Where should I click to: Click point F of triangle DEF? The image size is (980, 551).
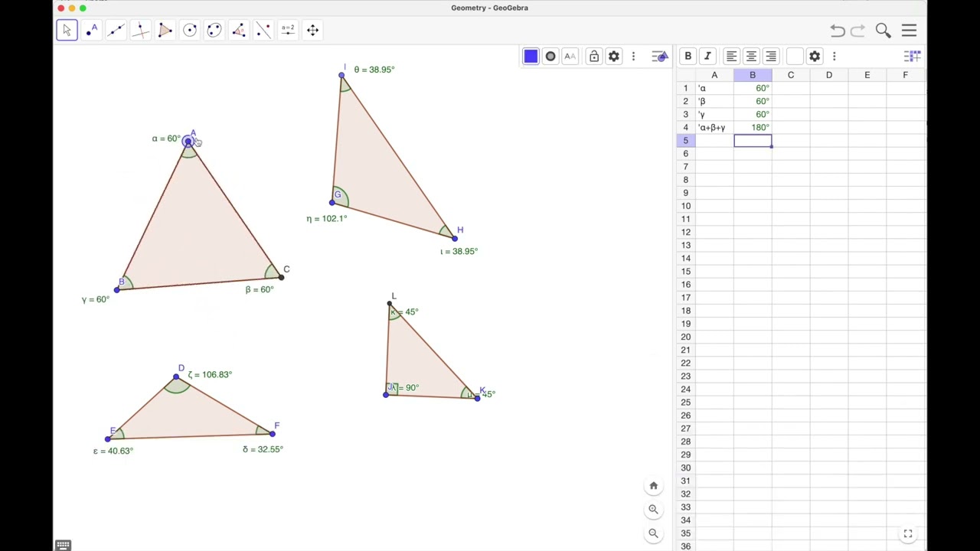pos(272,434)
